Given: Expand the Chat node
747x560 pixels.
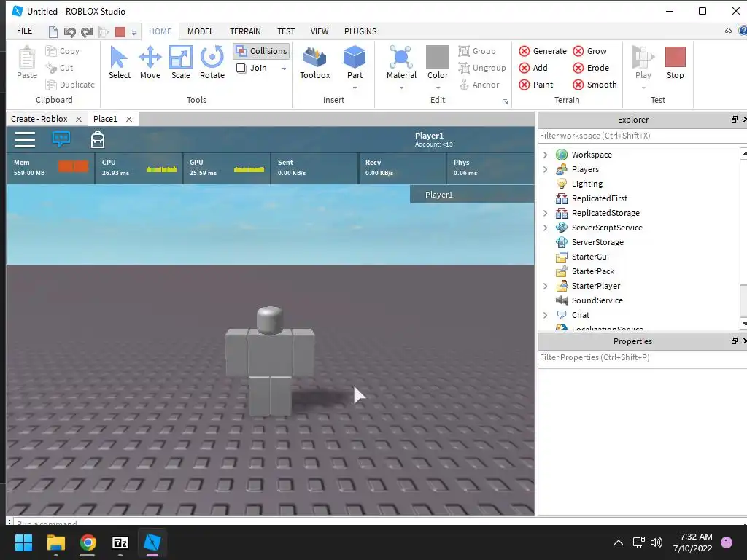Looking at the screenshot, I should click(546, 315).
